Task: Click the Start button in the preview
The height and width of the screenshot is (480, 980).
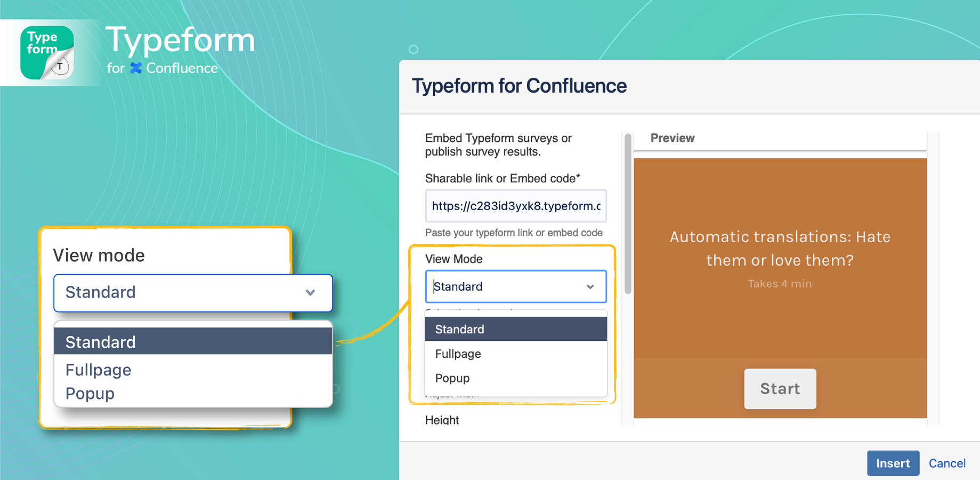Action: click(x=780, y=389)
